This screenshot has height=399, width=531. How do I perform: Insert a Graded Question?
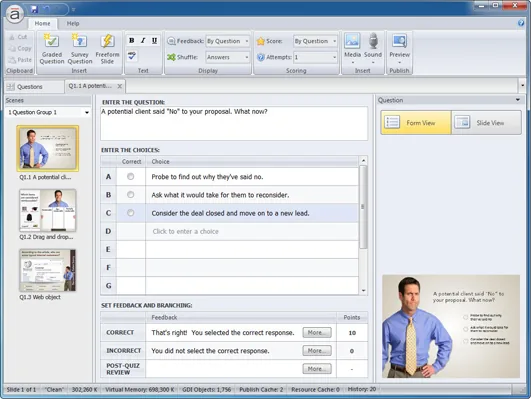tap(52, 49)
